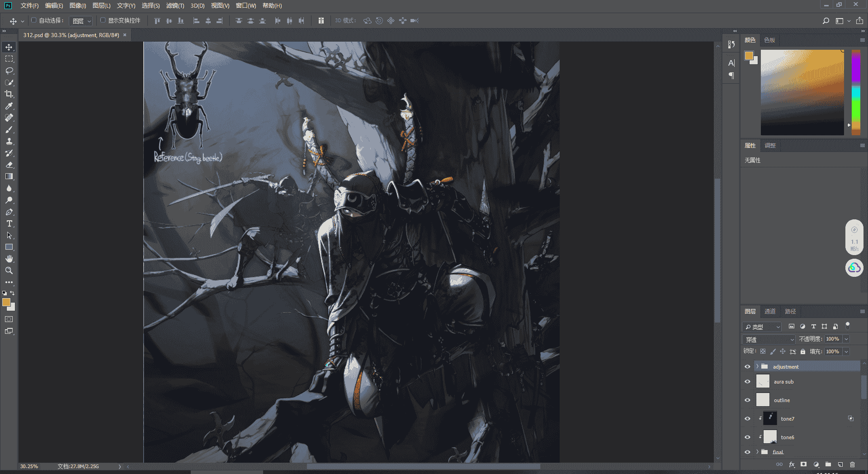Toggle visibility of outline layer
This screenshot has height=474, width=868.
pyautogui.click(x=747, y=400)
